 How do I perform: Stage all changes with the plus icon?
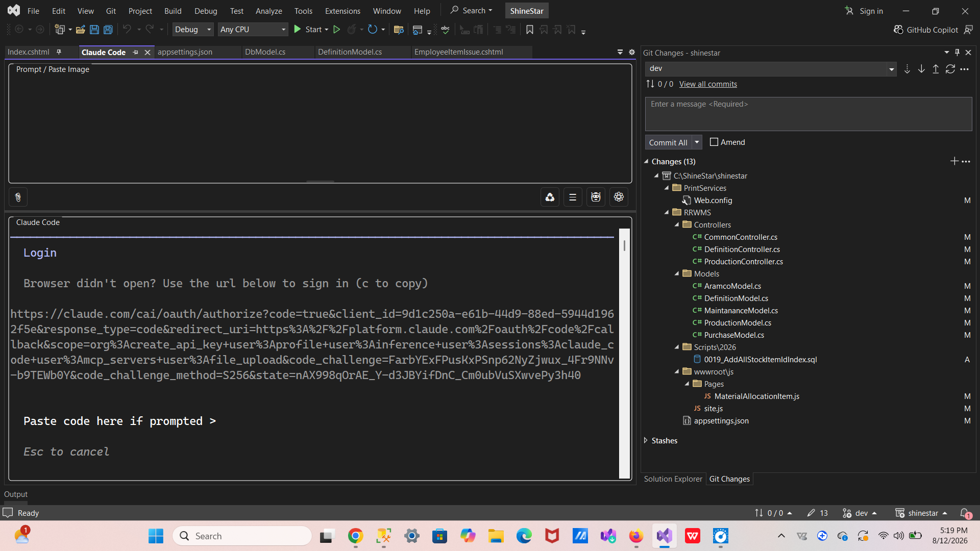click(954, 161)
